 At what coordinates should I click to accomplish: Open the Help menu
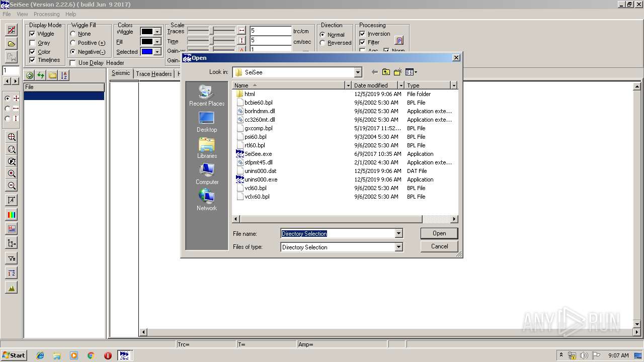click(71, 14)
